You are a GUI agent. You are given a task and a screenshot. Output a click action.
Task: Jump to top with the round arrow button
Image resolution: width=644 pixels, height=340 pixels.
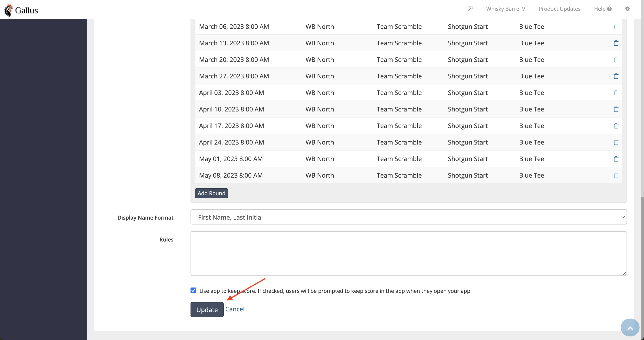630,327
